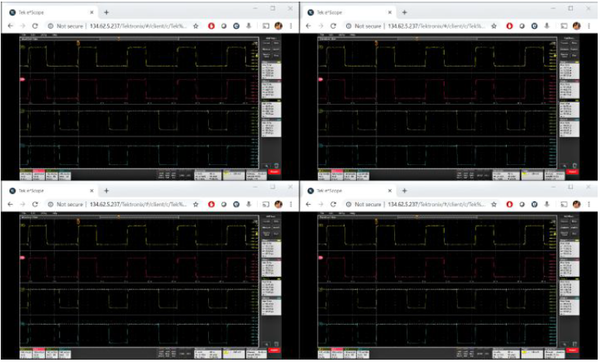This screenshot has height=362, width=600.
Task: Select the Tek e*Scope tab in lower-left window
Action: pyautogui.click(x=52, y=191)
